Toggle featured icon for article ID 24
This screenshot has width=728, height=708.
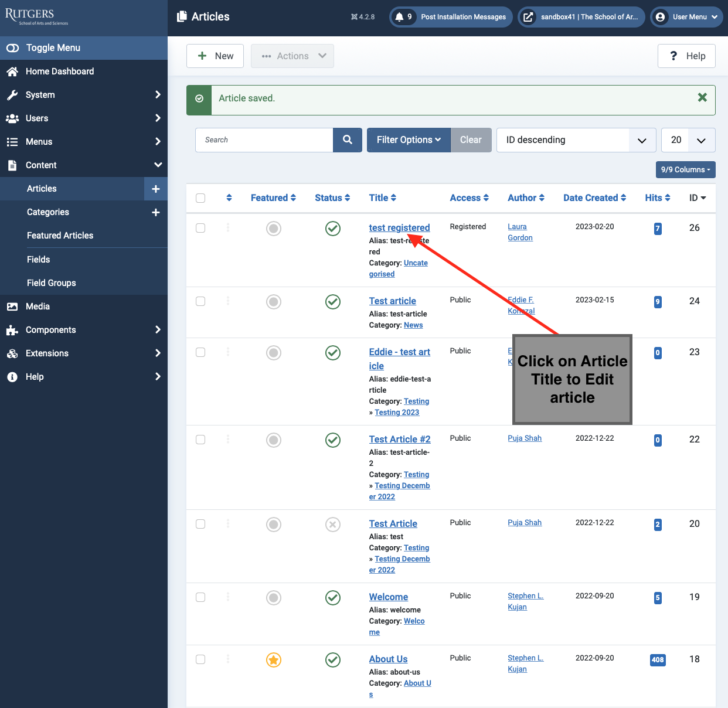[274, 302]
